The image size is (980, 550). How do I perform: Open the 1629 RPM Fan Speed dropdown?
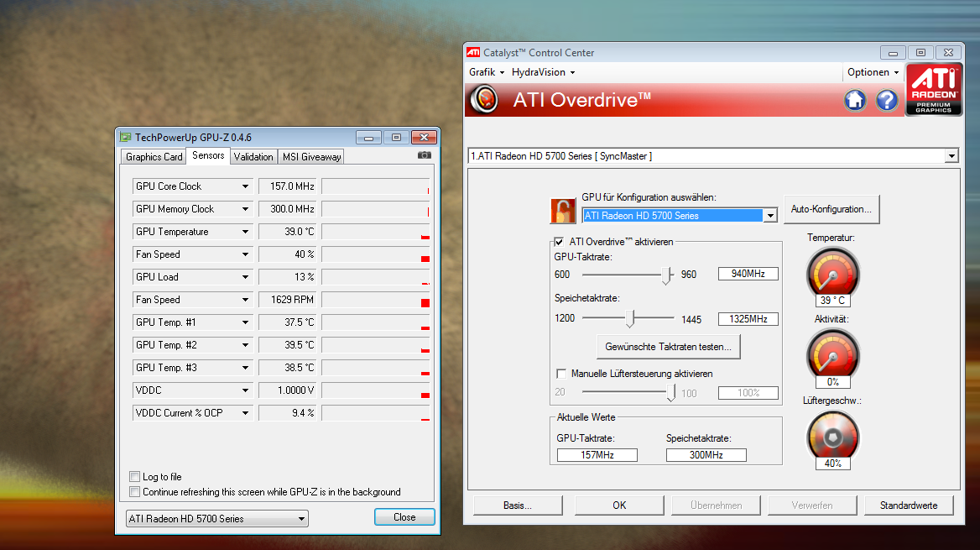(x=245, y=300)
